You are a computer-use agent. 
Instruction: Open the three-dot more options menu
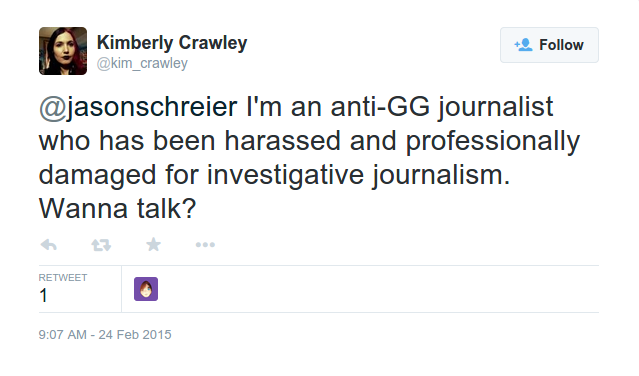coord(205,245)
